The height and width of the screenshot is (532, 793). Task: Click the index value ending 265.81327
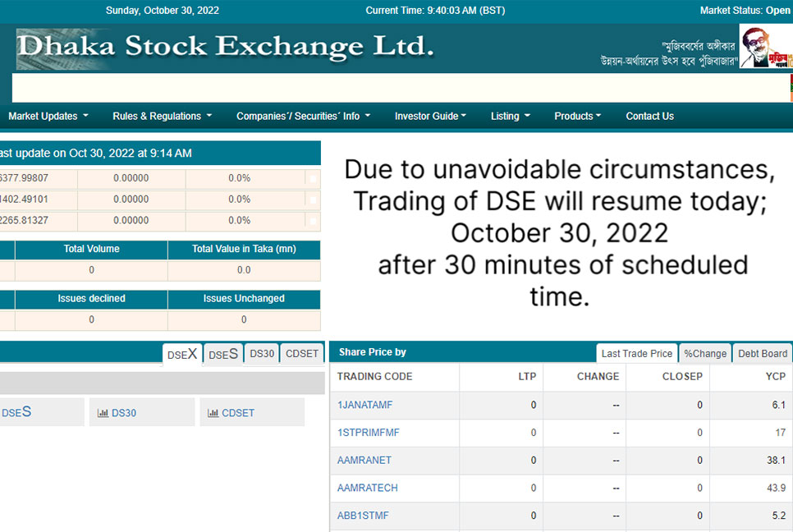click(25, 221)
